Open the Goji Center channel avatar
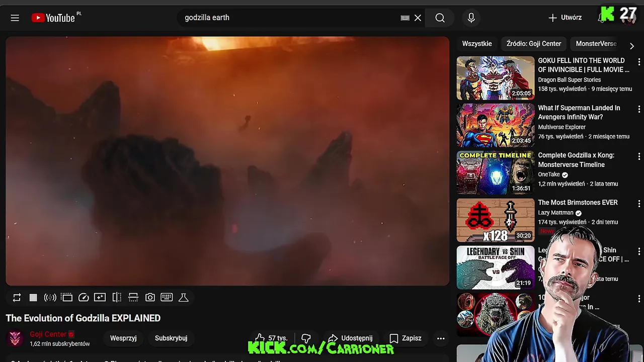This screenshot has height=362, width=644. click(16, 338)
